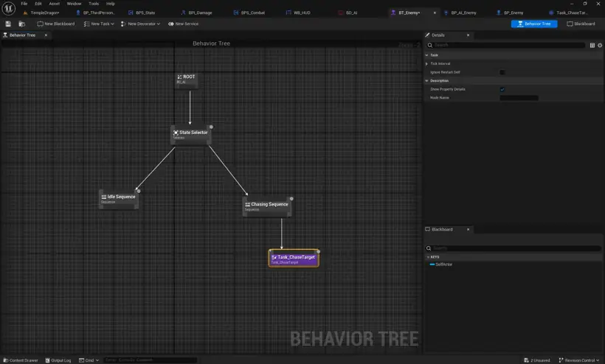Collapse the Description section
Viewport: 605px width, 364px height.
[426, 81]
